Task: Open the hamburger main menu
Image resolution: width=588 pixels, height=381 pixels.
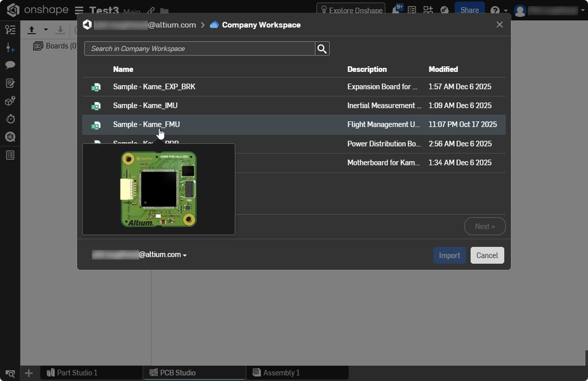Action: pos(79,10)
